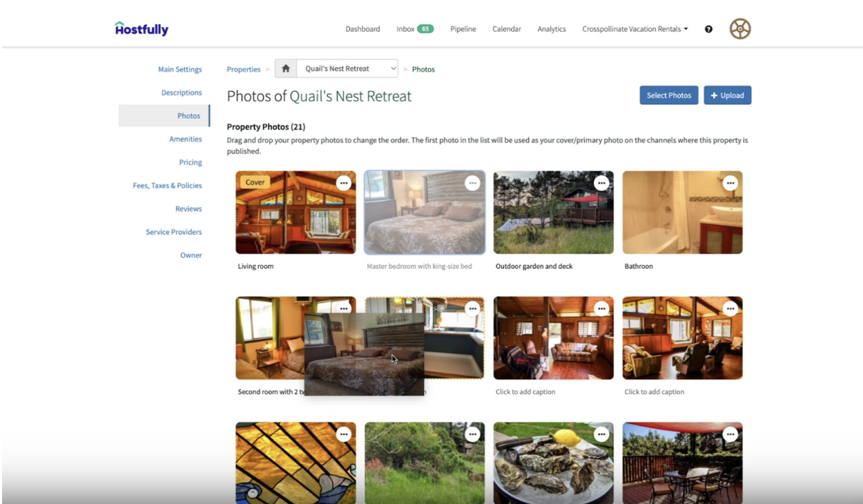Add caption under the sofa room photo

click(x=525, y=392)
